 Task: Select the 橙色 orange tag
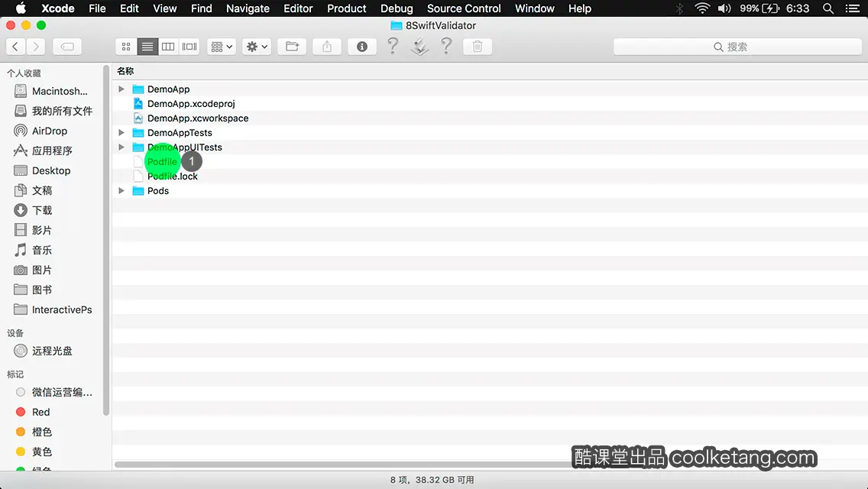(34, 432)
